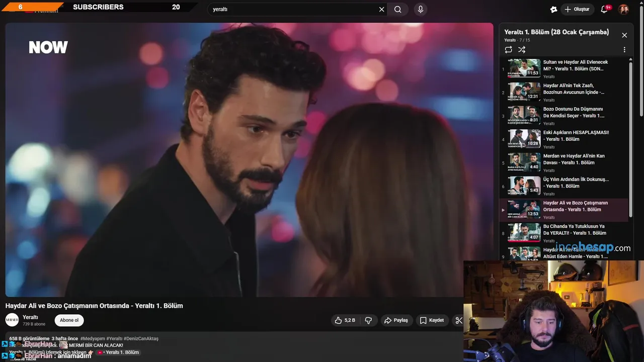Click the magnifier search button
644x362 pixels.
397,9
